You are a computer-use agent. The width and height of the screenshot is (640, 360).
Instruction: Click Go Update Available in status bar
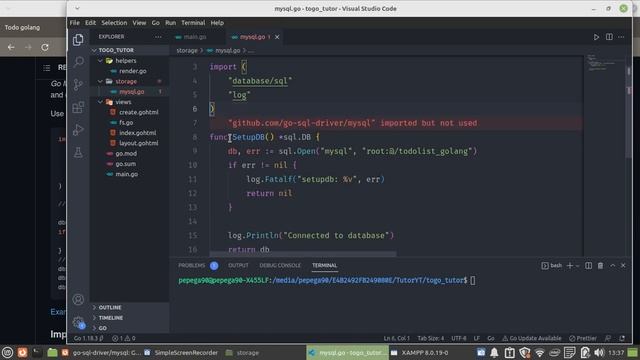[x=532, y=338]
